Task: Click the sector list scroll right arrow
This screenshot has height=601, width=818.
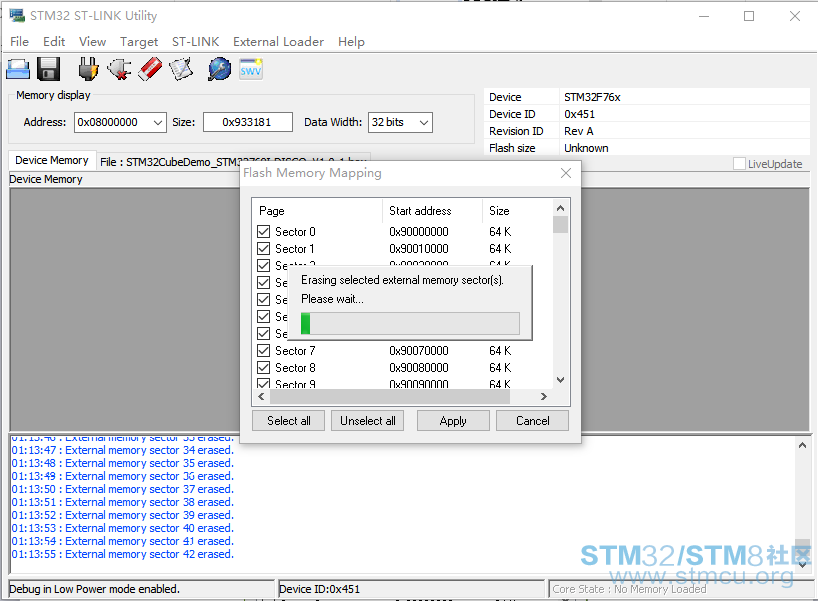Action: pyautogui.click(x=544, y=396)
